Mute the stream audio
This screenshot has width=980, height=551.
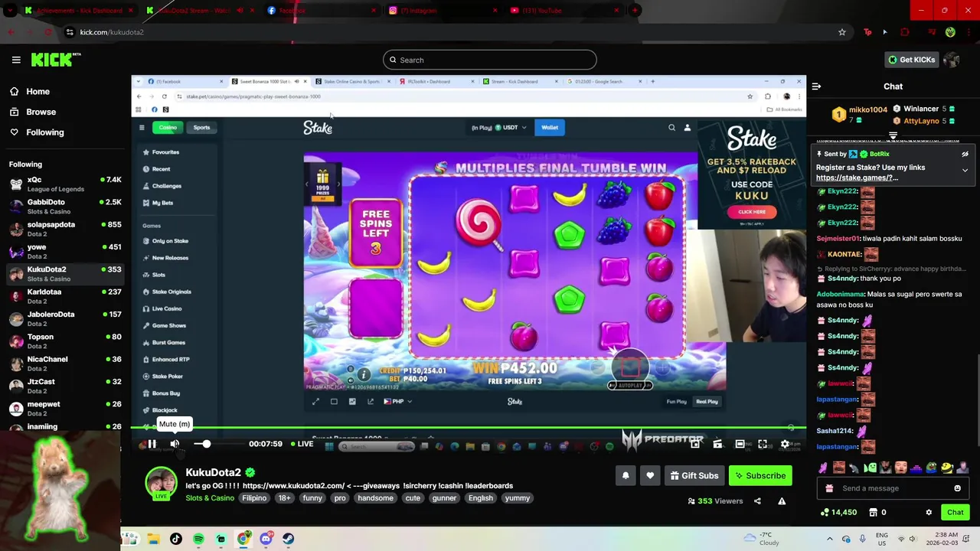click(175, 444)
